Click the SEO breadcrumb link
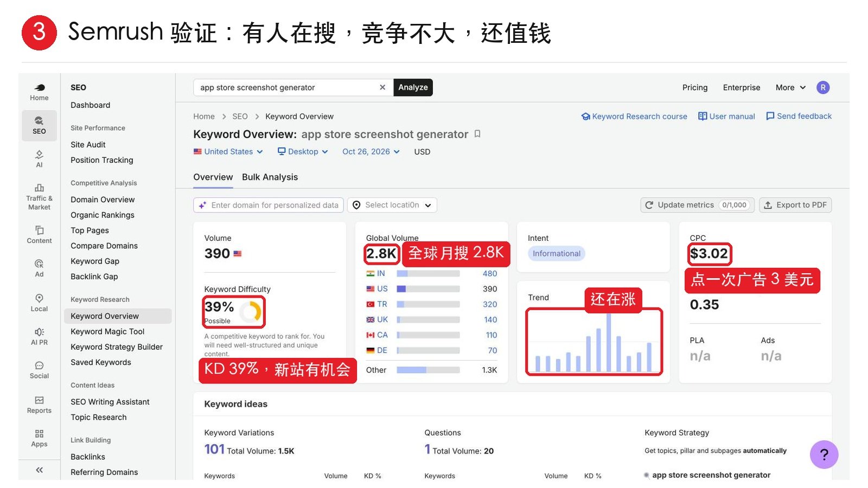This screenshot has width=868, height=488. click(x=240, y=117)
